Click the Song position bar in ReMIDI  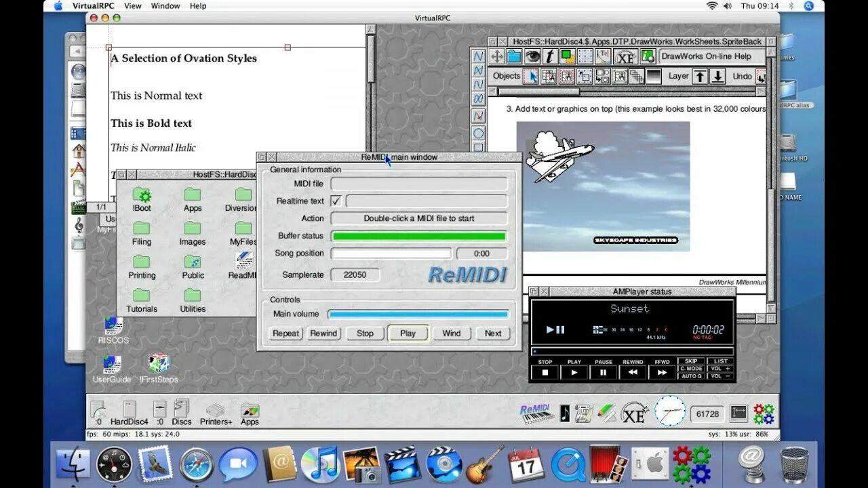[x=391, y=253]
